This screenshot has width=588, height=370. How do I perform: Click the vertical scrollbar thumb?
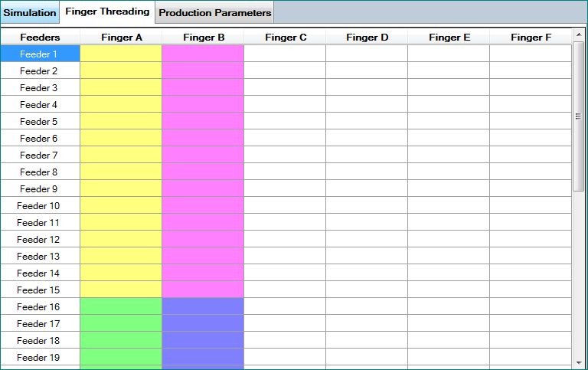click(x=578, y=116)
